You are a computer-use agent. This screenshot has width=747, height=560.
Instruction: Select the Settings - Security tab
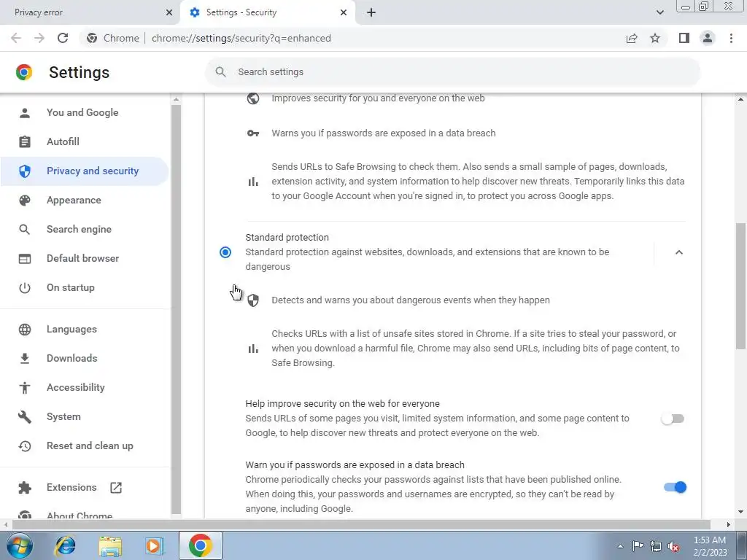tap(268, 12)
